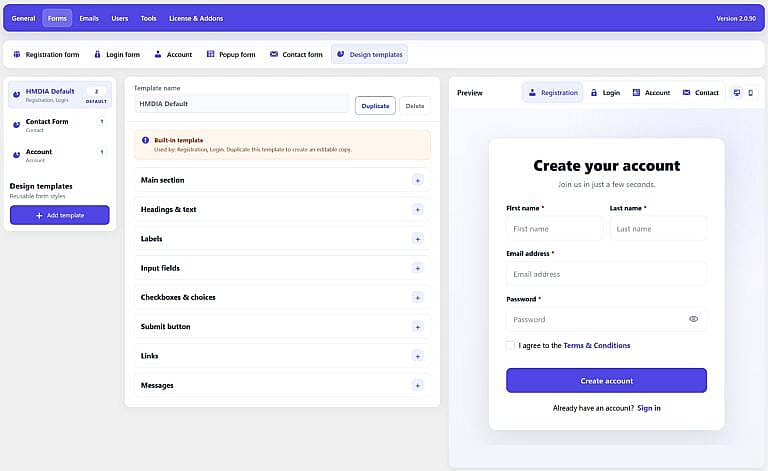Viewport: 768px width, 471px height.
Task: Click the Registration form tab icon
Action: coord(17,54)
